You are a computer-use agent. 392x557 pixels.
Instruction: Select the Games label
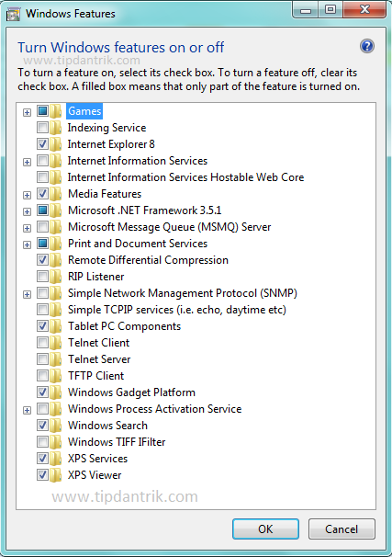click(84, 111)
